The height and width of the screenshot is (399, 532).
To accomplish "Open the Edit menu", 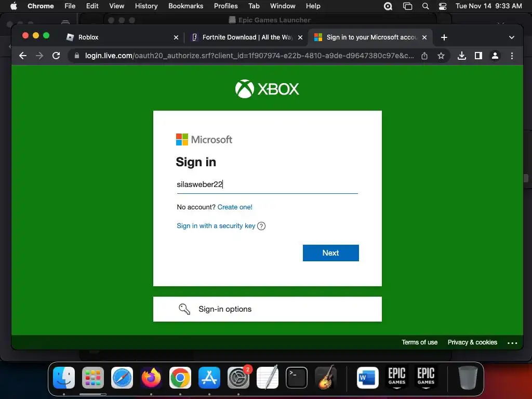I will tap(92, 6).
